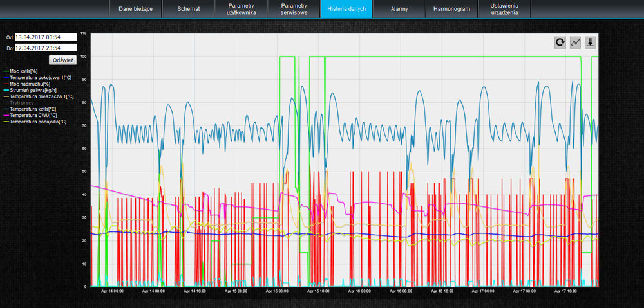Image resolution: width=644 pixels, height=308 pixels.
Task: Click the line-graph data points icon
Action: pos(576,42)
